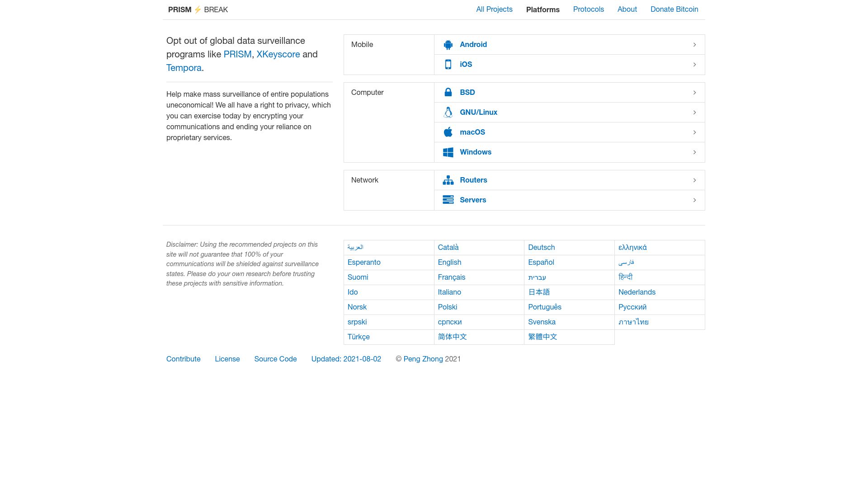Switch language to Русский
The height and width of the screenshot is (488, 868).
coord(632,307)
